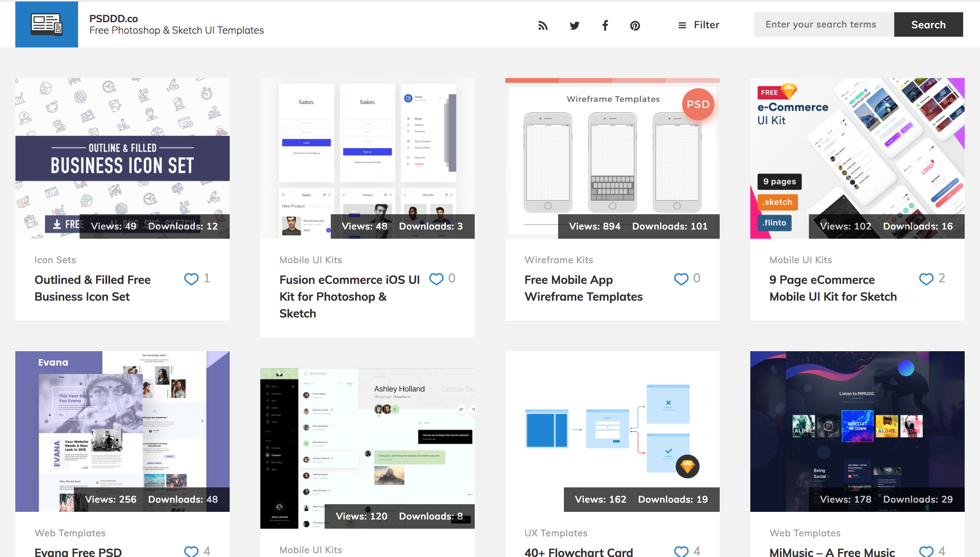
Task: Heart the 9 Page eCommerce Mobile UI Kit
Action: click(926, 279)
